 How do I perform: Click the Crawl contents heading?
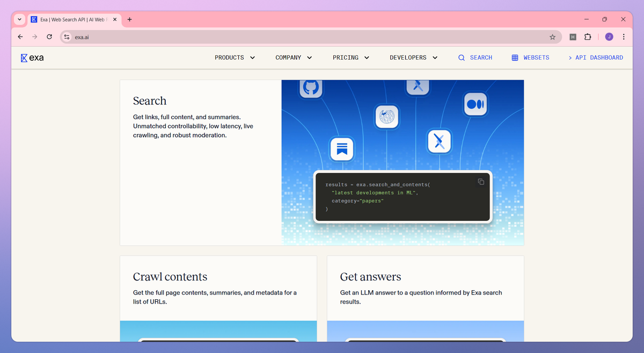point(170,277)
